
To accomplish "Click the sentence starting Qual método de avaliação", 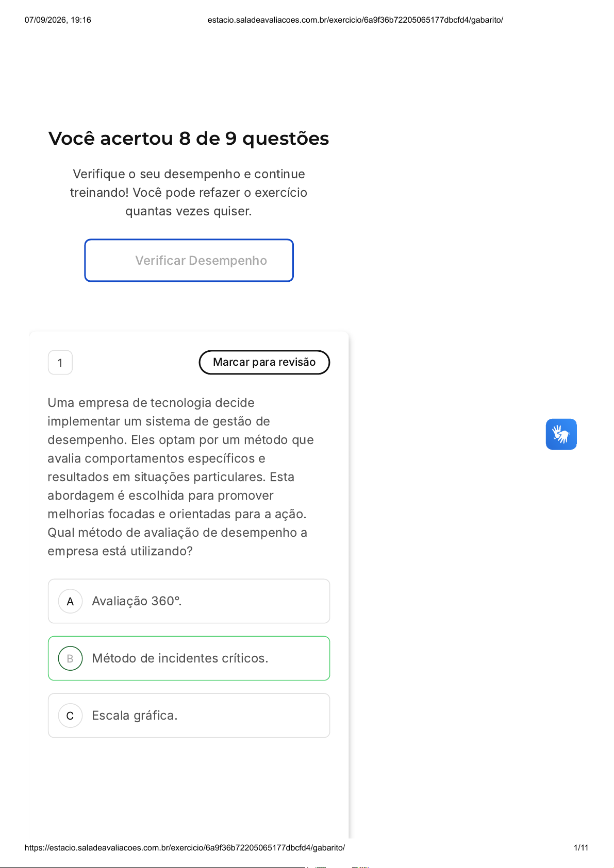I will tap(177, 542).
